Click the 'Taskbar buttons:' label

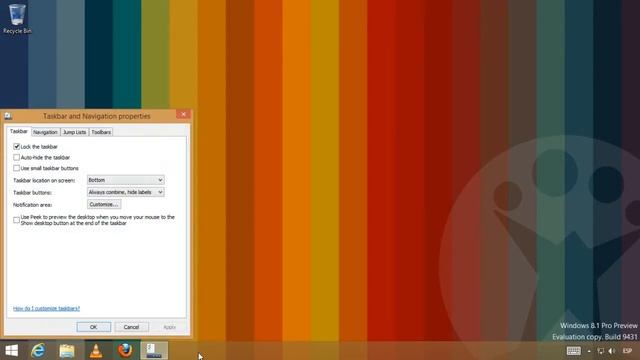(x=32, y=193)
